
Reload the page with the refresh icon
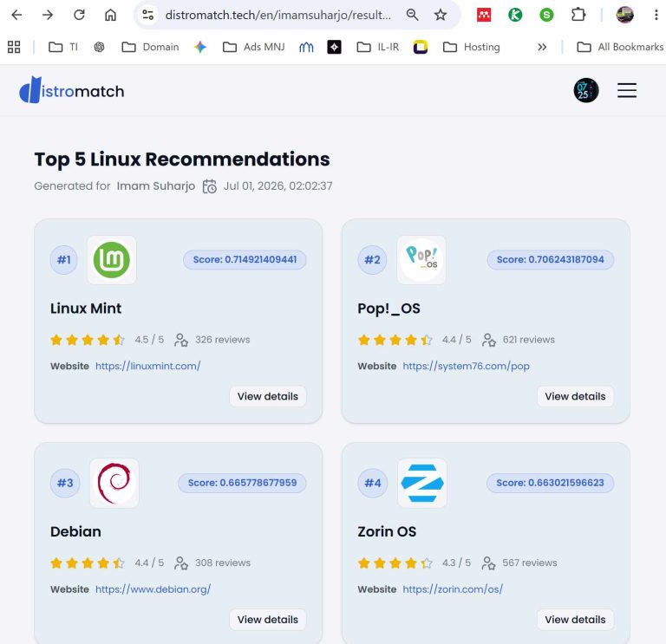[79, 16]
